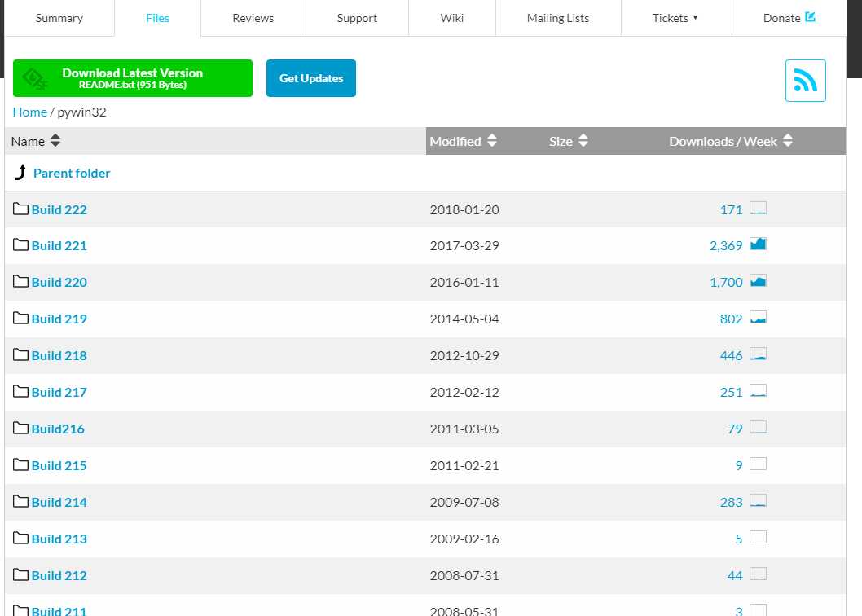Screen dimensions: 862x616
Task: Click the folder icon beside Build 222
Action: [x=20, y=209]
